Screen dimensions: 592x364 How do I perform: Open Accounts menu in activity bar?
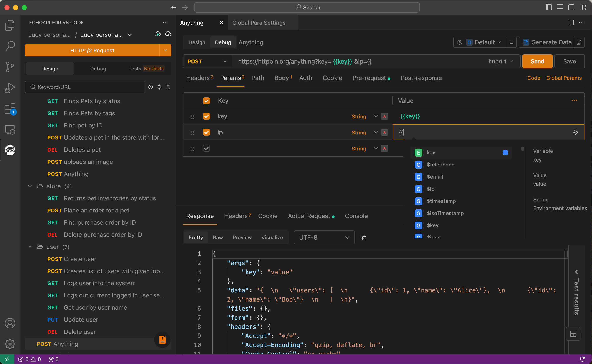tap(10, 323)
